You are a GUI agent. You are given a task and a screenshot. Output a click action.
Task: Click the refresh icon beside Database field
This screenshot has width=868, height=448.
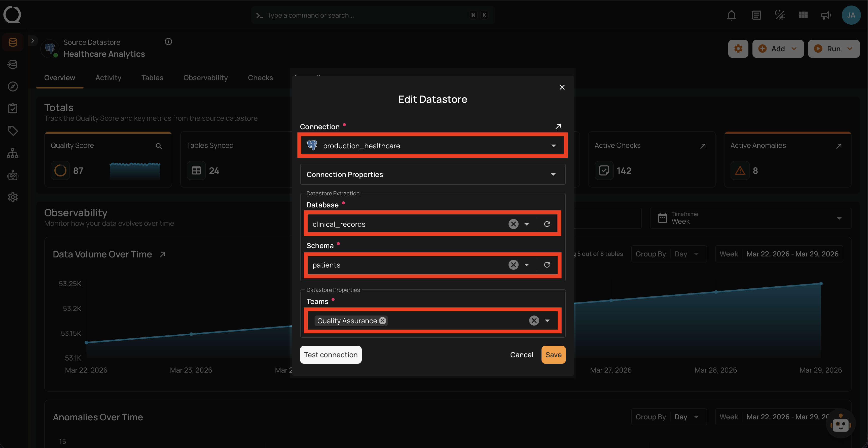(x=547, y=224)
